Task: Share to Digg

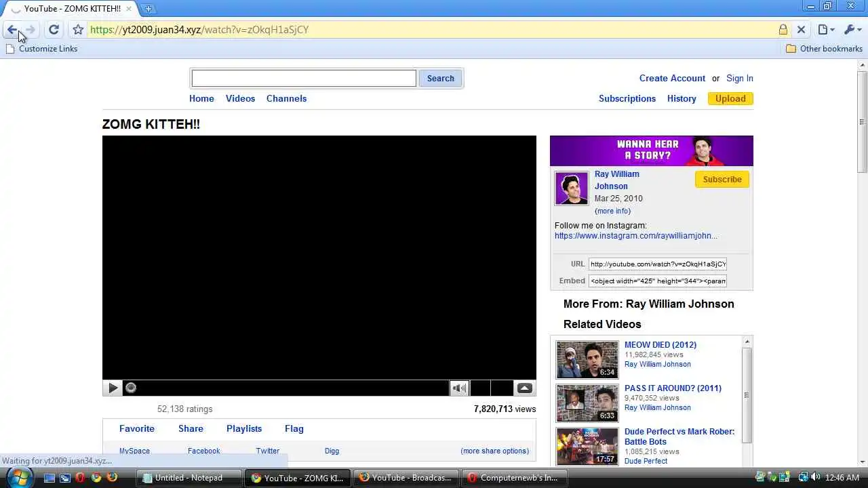Action: click(332, 451)
